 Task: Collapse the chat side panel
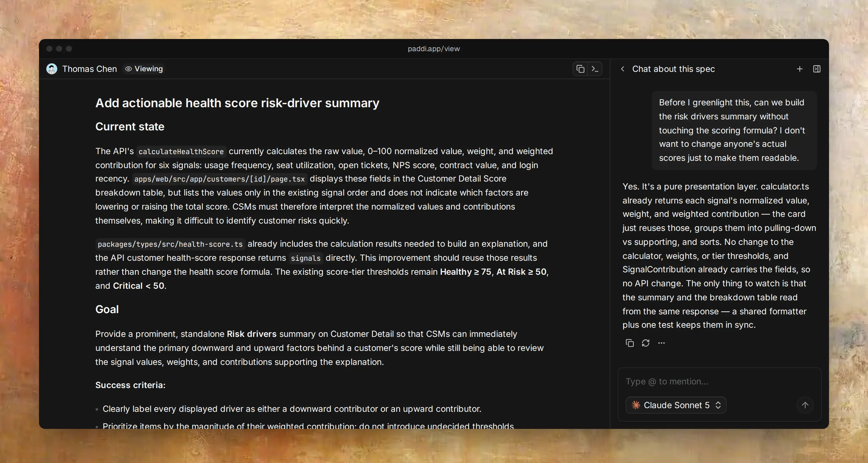click(x=817, y=69)
